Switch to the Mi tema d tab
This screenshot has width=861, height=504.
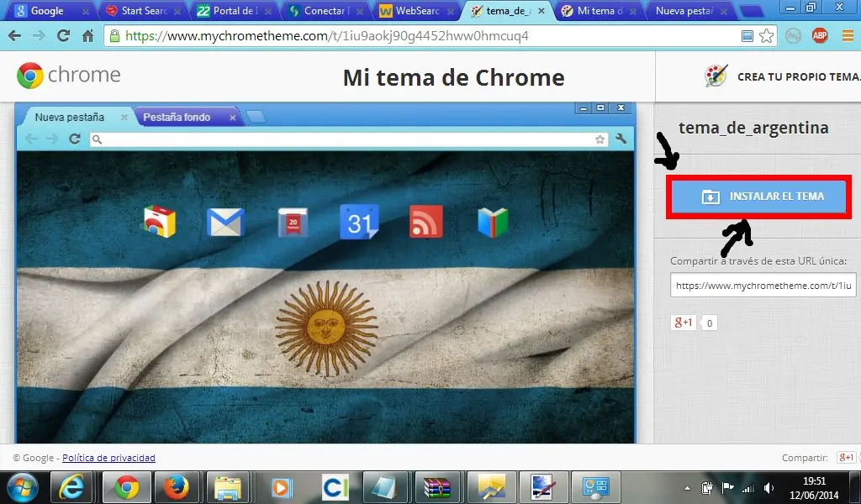click(599, 10)
